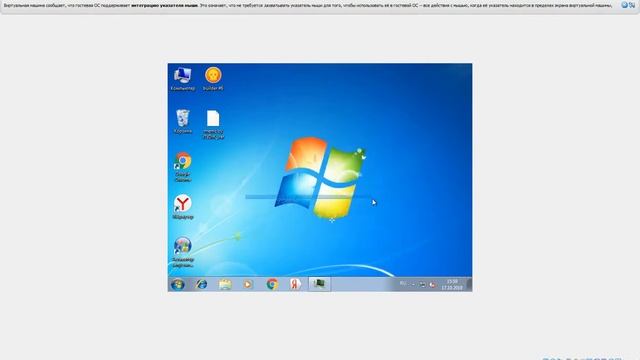The width and height of the screenshot is (640, 360).
Task: Launch Yandex from the taskbar
Action: click(x=295, y=284)
